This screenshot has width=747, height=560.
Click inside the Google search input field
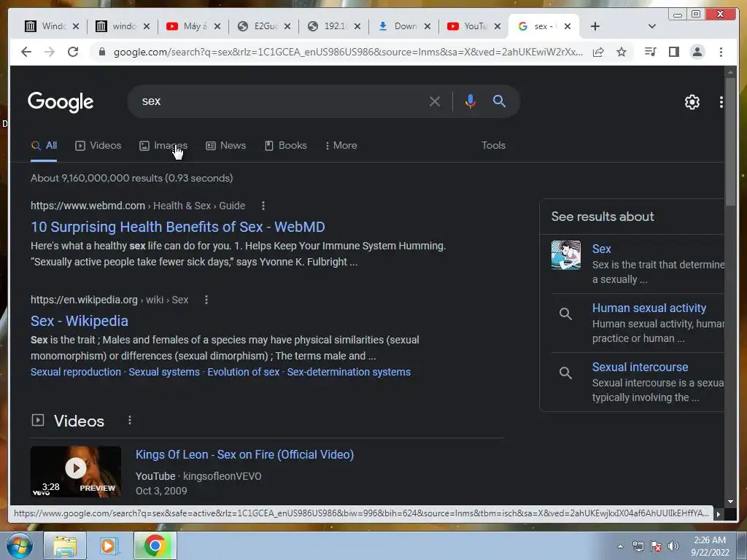coord(281,101)
